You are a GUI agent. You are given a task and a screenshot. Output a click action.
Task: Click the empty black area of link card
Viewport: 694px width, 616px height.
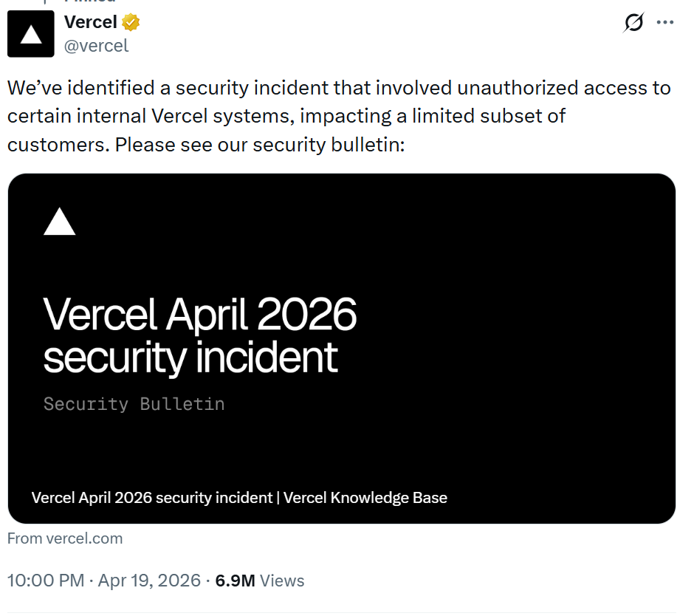517,332
